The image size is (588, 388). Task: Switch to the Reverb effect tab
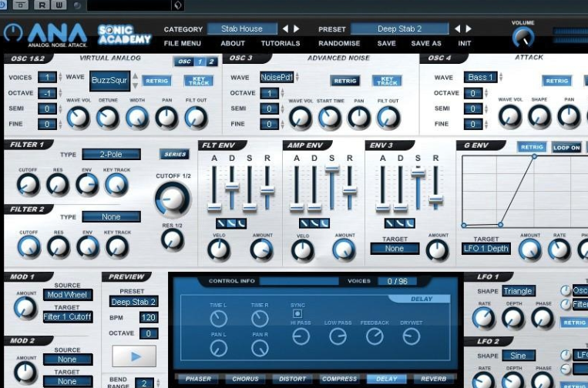click(x=434, y=379)
